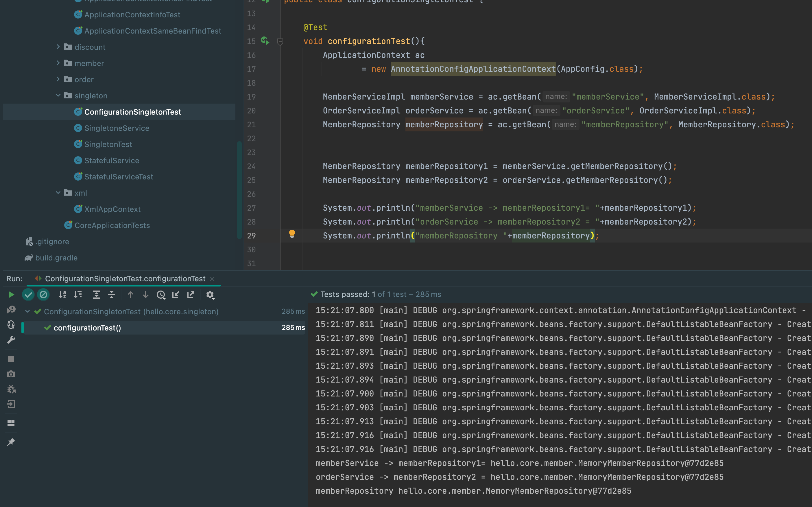
Task: Click memberRepository variable on line 21
Action: 444,124
